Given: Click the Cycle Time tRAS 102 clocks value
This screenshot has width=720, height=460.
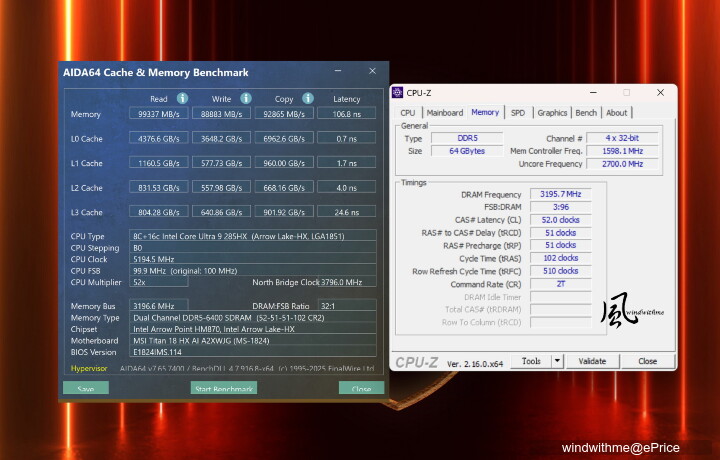Looking at the screenshot, I should 561,258.
